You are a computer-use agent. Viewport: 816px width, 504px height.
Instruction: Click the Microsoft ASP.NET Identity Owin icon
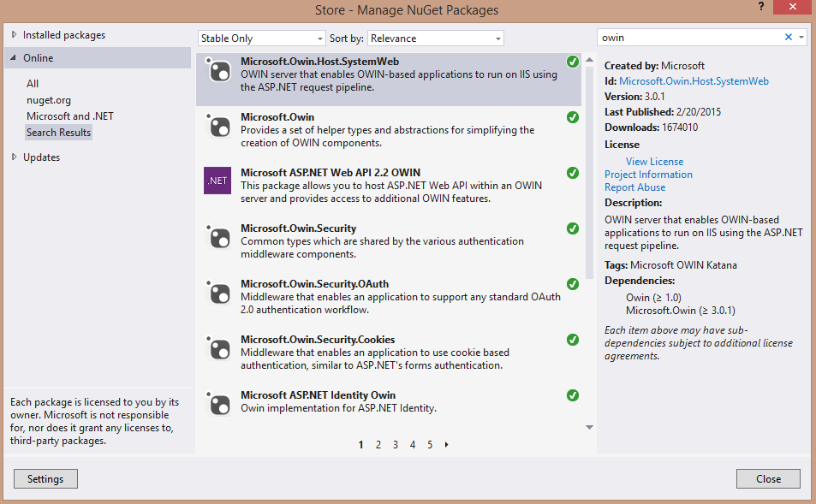coord(218,403)
